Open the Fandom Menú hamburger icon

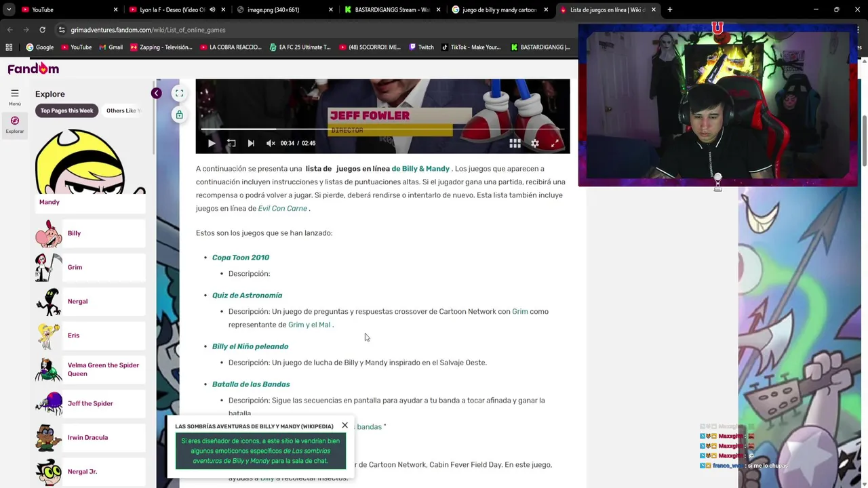click(14, 94)
